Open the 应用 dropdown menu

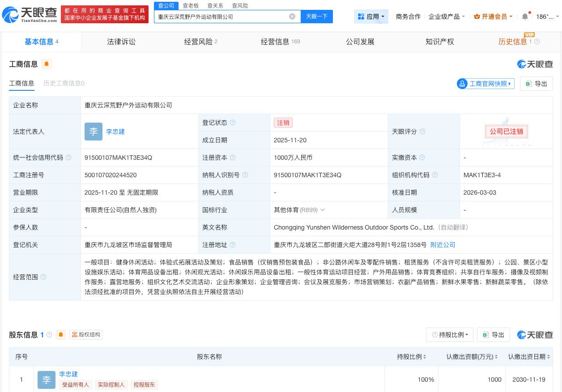click(x=371, y=17)
